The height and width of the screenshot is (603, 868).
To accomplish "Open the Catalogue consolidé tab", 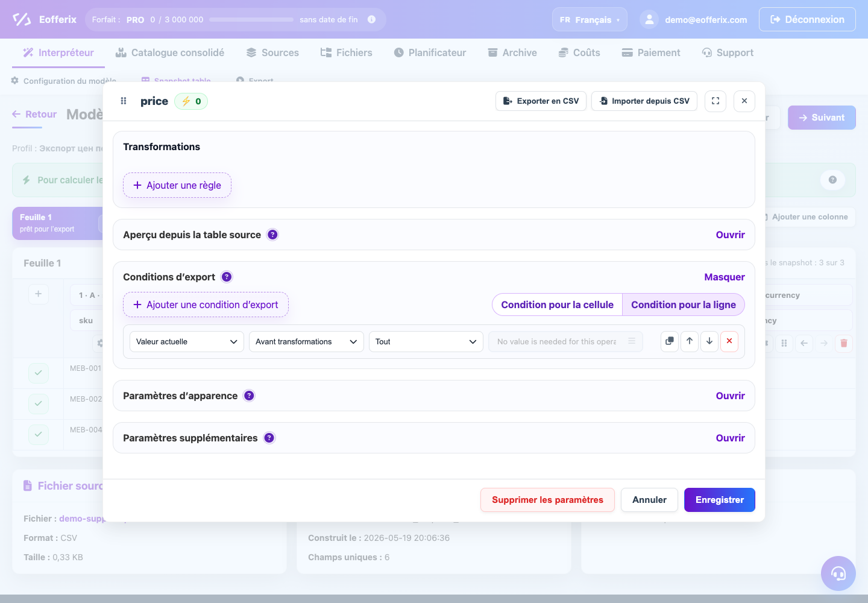I will click(x=170, y=52).
